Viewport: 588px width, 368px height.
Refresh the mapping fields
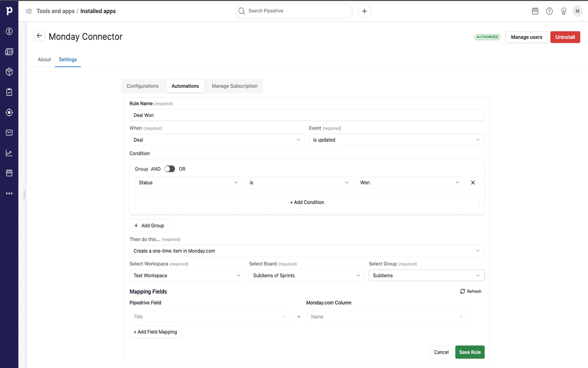tap(471, 291)
